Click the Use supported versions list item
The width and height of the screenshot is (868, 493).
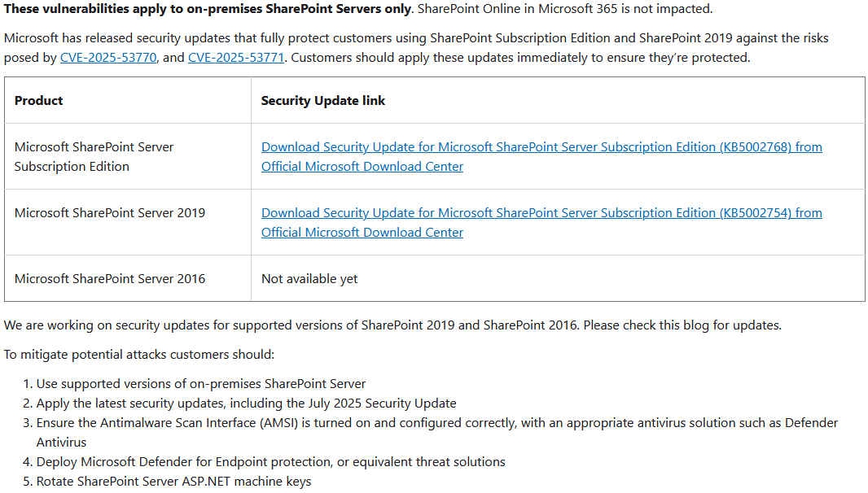(201, 384)
